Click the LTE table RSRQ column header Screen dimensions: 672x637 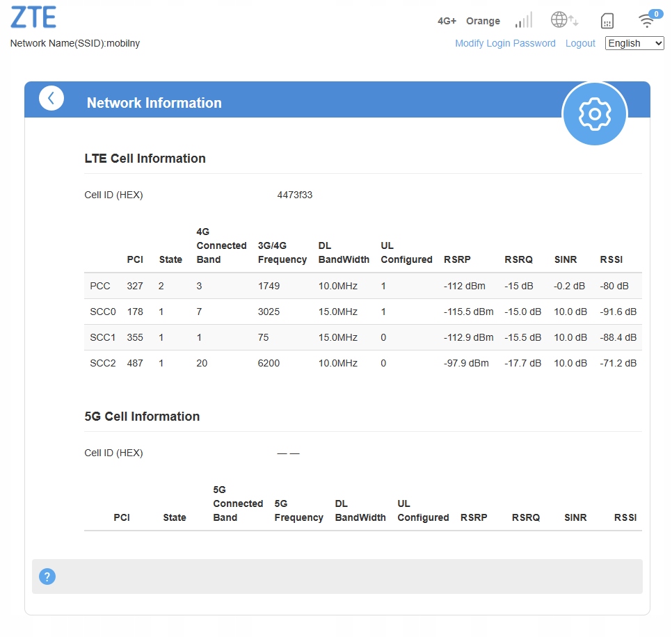tap(518, 259)
